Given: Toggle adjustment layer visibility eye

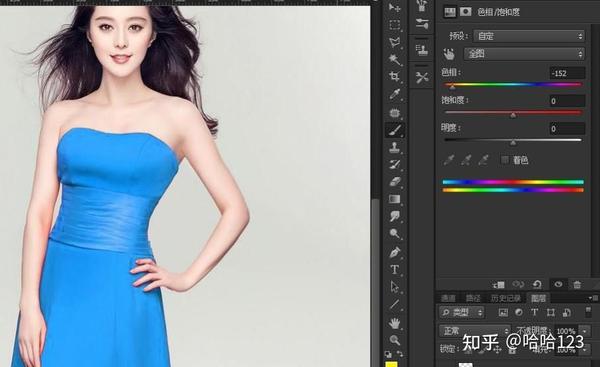Looking at the screenshot, I should (558, 284).
